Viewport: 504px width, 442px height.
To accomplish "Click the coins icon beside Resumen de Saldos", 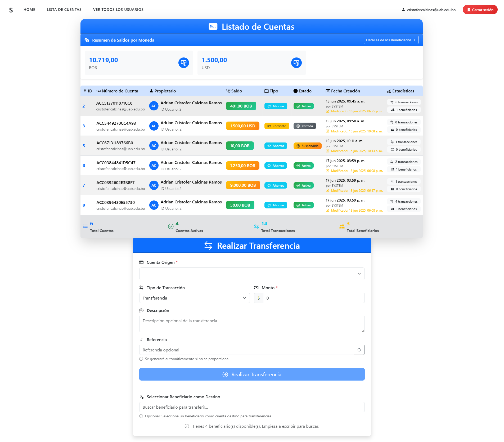I will click(x=87, y=40).
